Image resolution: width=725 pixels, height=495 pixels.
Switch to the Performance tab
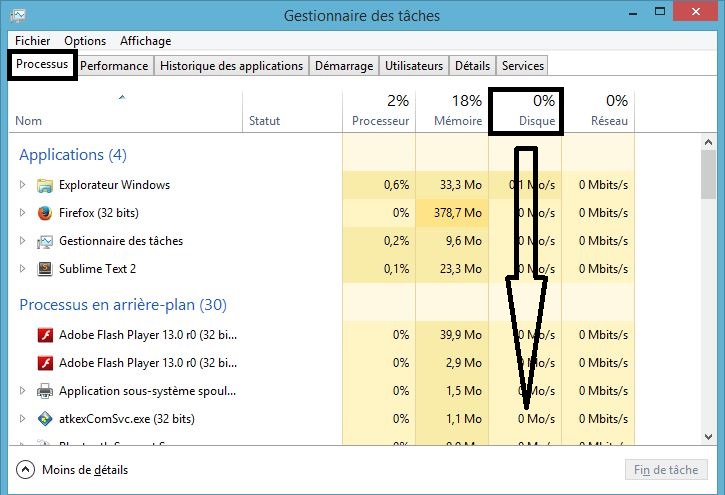[114, 66]
